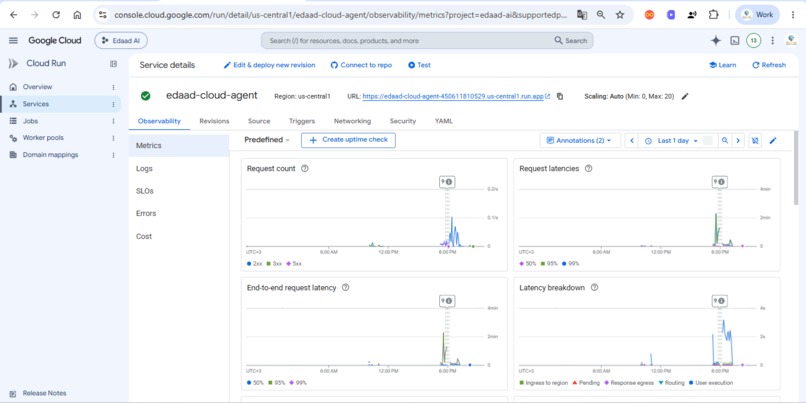Click Create uptime check button
Viewport: 806px width, 403px height.
[x=348, y=140]
